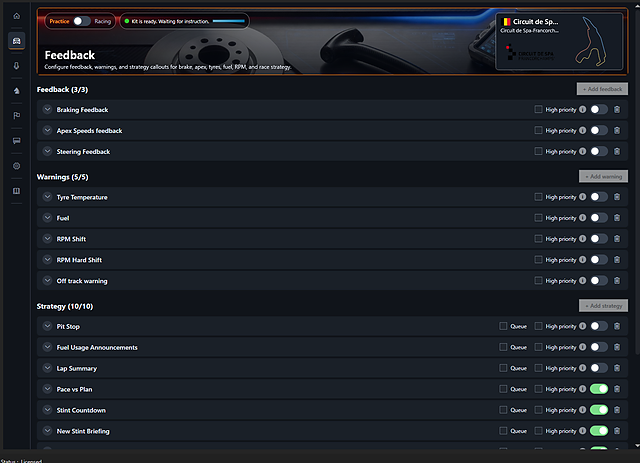Delete the Apex Speeds feedback row

(x=617, y=130)
